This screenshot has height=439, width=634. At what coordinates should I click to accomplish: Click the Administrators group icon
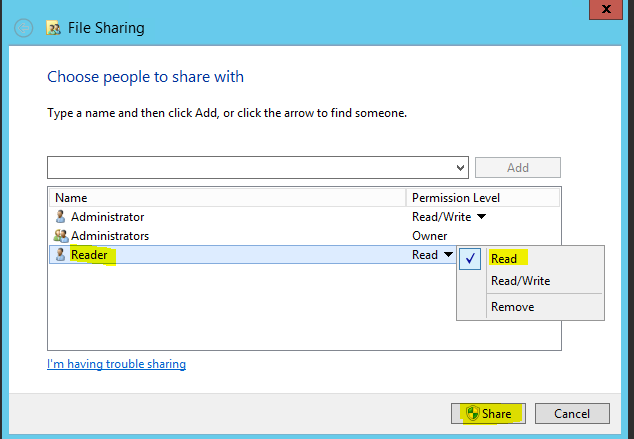tap(60, 236)
